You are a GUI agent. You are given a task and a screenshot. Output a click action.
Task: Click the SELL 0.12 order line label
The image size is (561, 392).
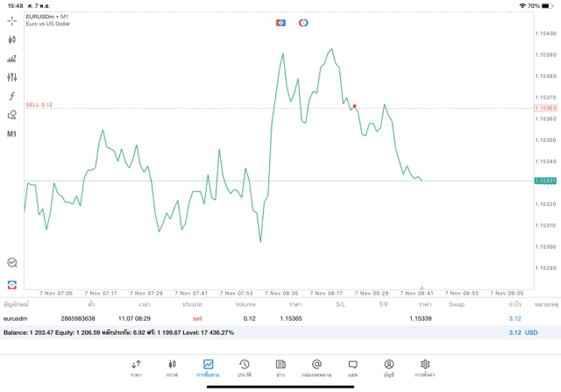coord(39,104)
